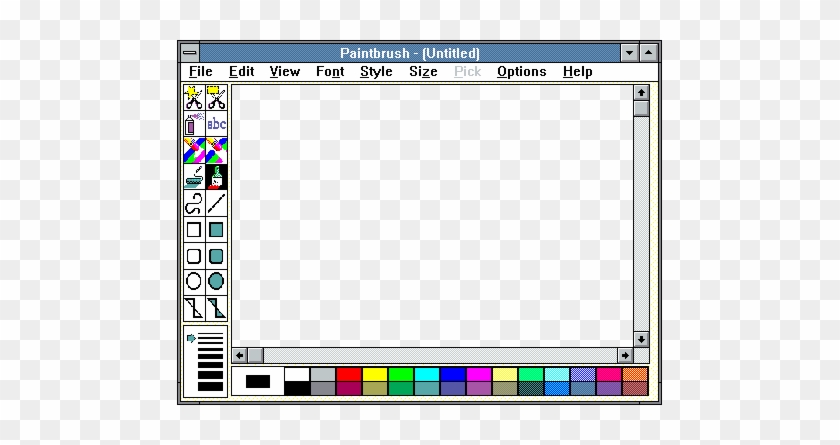This screenshot has width=840, height=445.
Task: Choose the bright yellow swatch
Action: [x=375, y=374]
